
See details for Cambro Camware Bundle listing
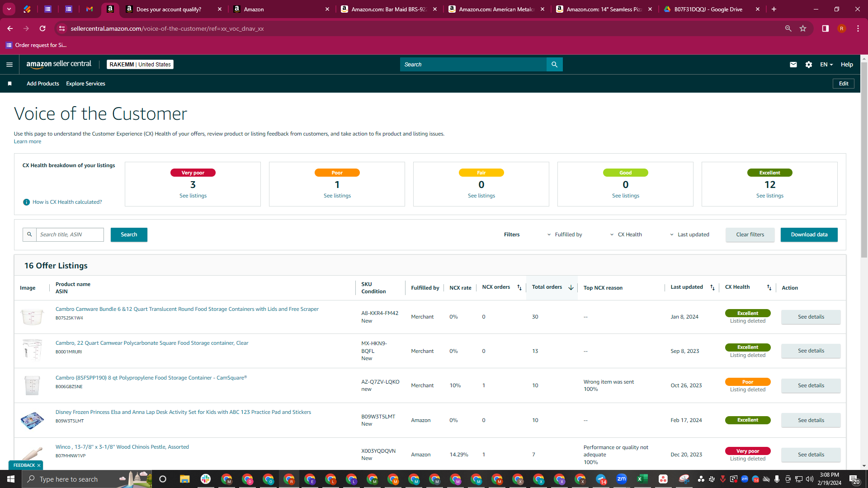click(x=811, y=317)
